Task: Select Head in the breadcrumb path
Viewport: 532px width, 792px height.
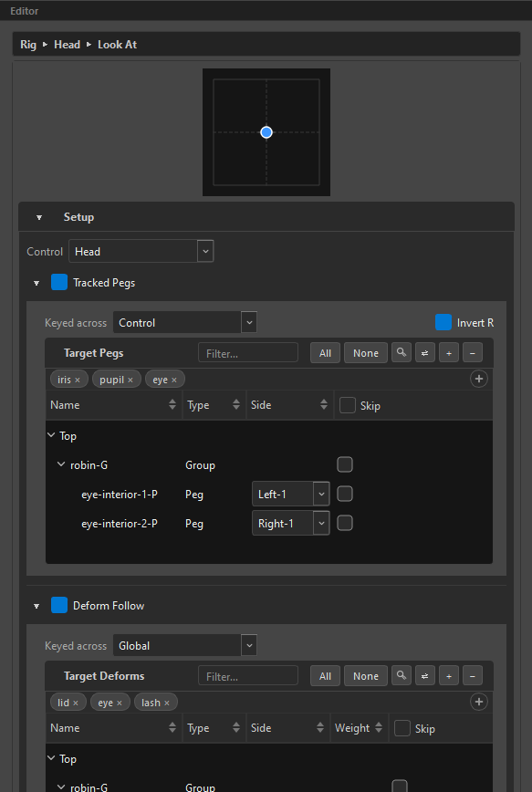Action: 68,45
